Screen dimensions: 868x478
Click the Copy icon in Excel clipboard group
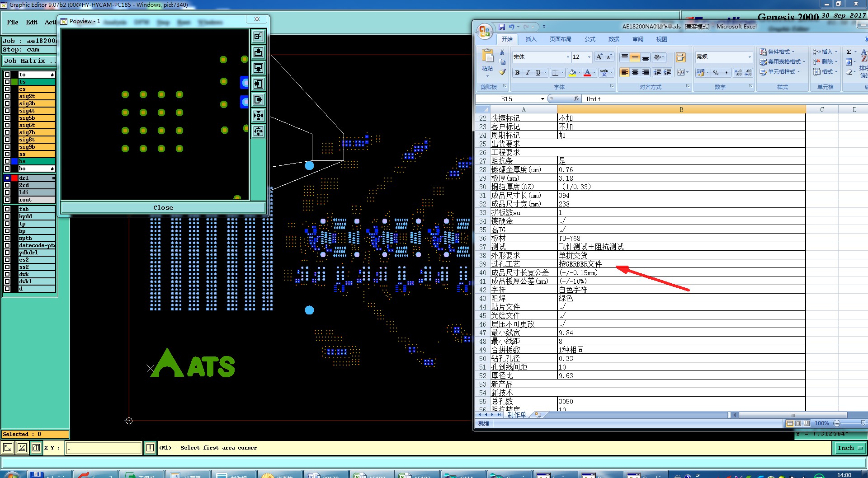[x=502, y=62]
